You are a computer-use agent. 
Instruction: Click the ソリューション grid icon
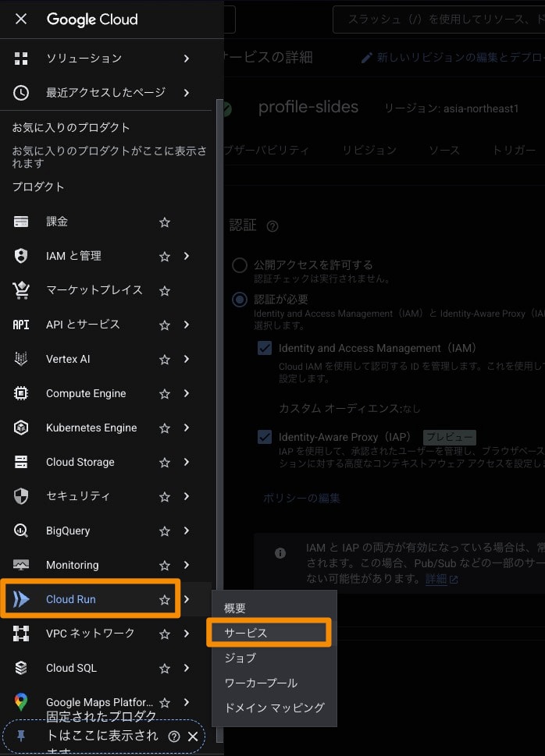[21, 59]
